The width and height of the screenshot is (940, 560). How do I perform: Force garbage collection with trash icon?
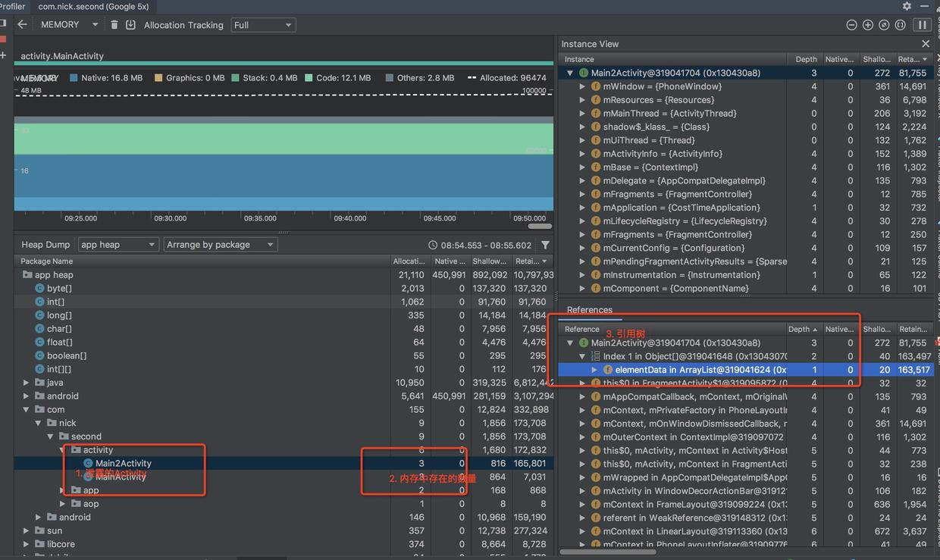click(114, 24)
